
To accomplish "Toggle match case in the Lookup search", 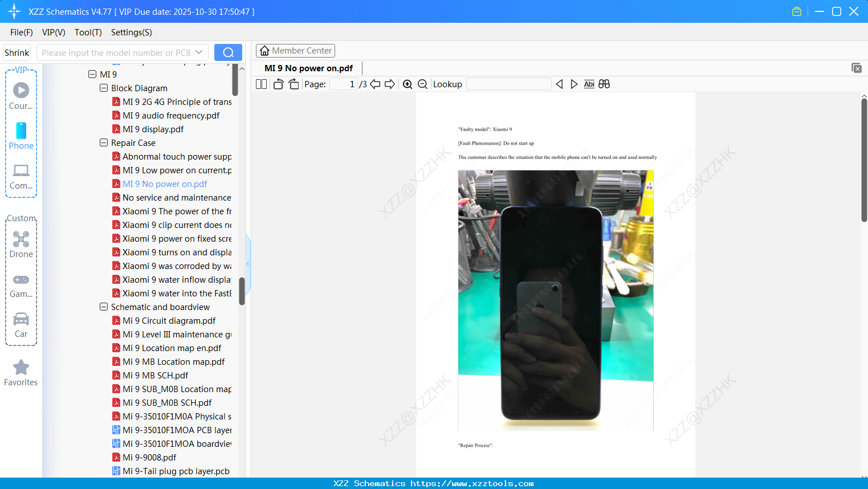I will pyautogui.click(x=589, y=84).
